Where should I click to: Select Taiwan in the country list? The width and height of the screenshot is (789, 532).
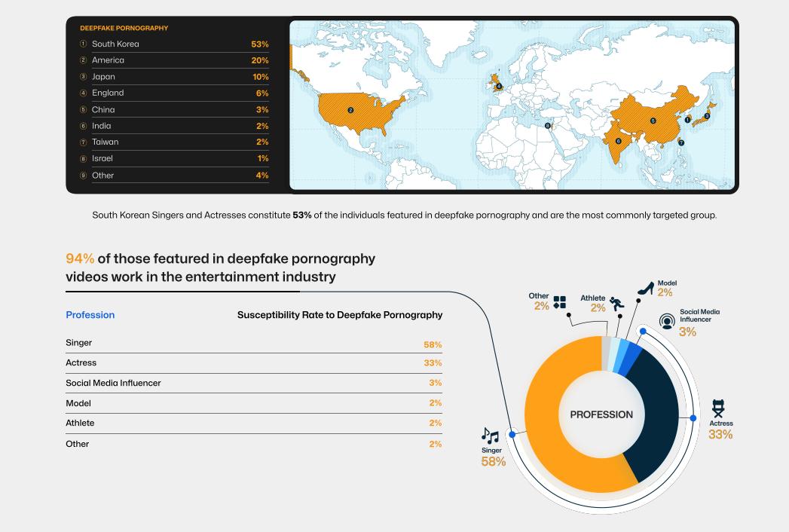coord(106,142)
